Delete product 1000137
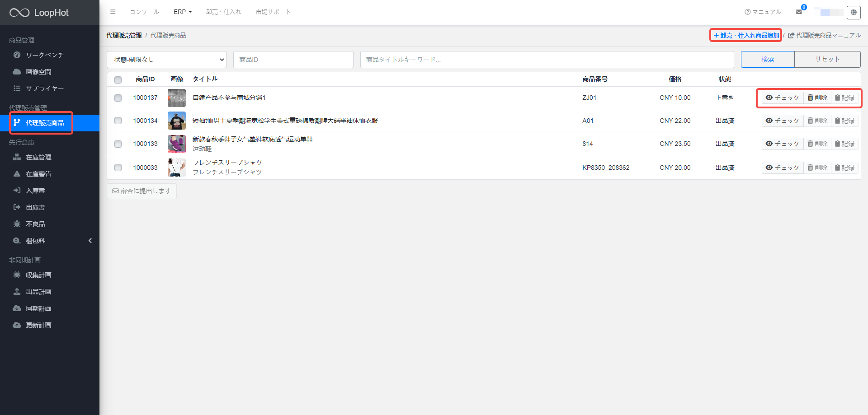The width and height of the screenshot is (868, 415). pos(817,98)
